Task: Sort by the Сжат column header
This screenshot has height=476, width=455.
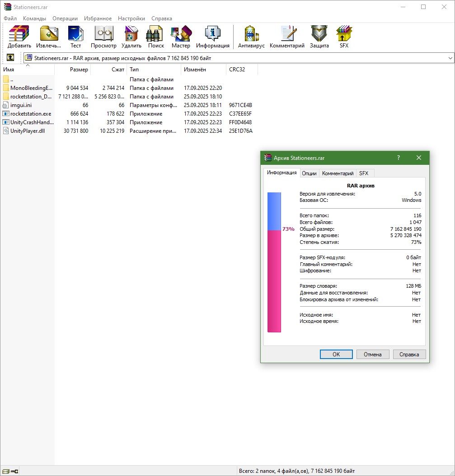Action: click(109, 70)
